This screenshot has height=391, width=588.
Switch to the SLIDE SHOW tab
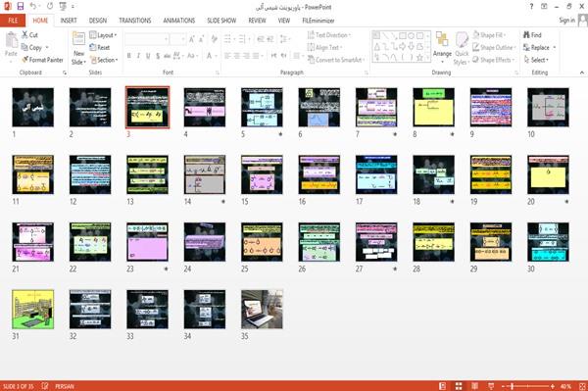click(x=221, y=21)
